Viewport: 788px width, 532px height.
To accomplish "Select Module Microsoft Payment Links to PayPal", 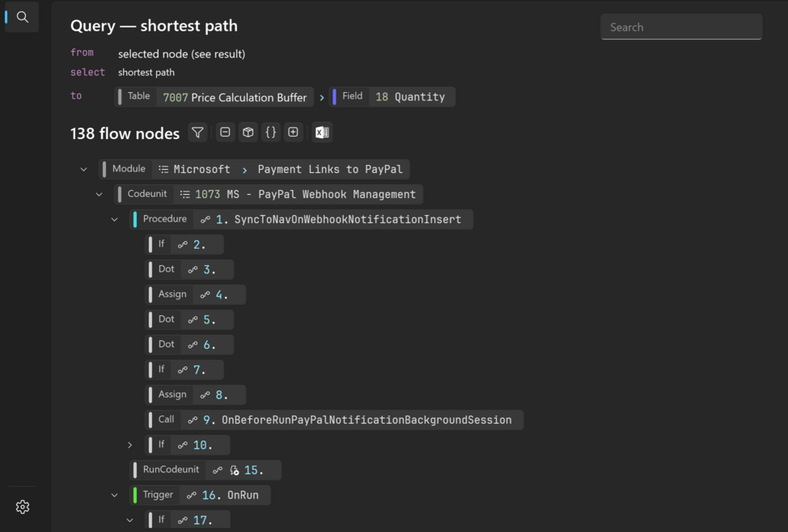I will [x=254, y=169].
